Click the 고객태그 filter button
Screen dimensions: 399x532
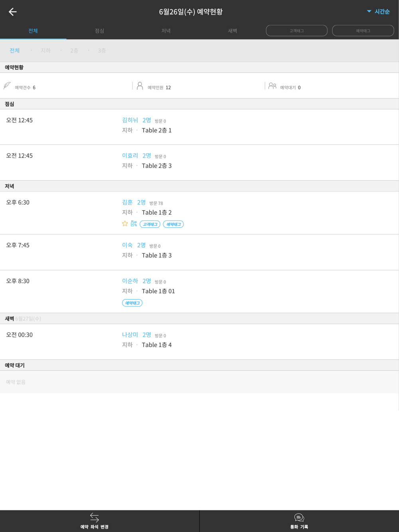(x=296, y=31)
